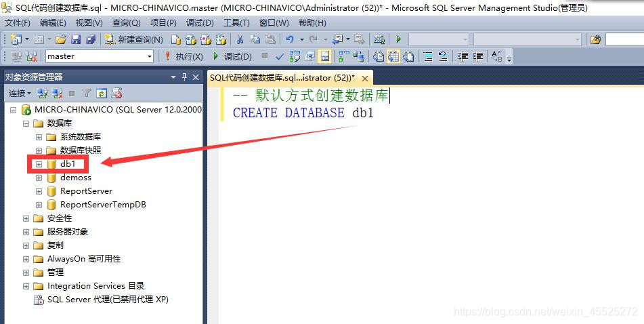Click the Refresh icon in Object Explorer
The image size is (644, 324).
pos(102,94)
